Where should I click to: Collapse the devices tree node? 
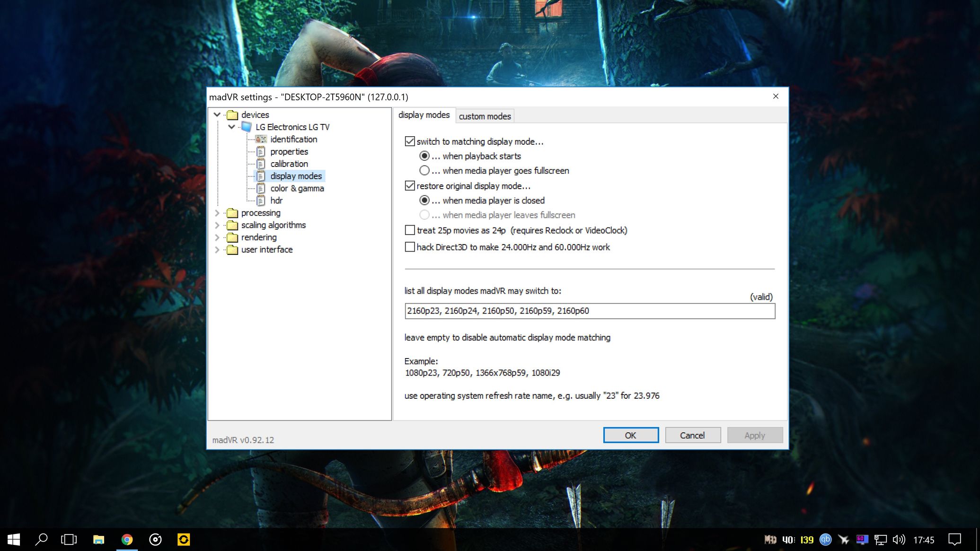pyautogui.click(x=217, y=114)
